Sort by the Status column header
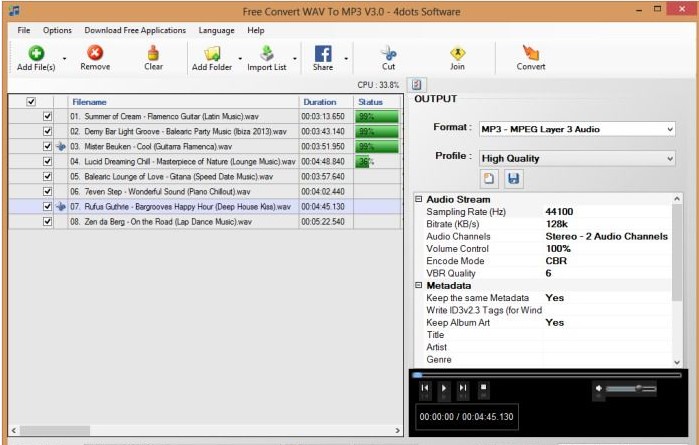 point(377,102)
